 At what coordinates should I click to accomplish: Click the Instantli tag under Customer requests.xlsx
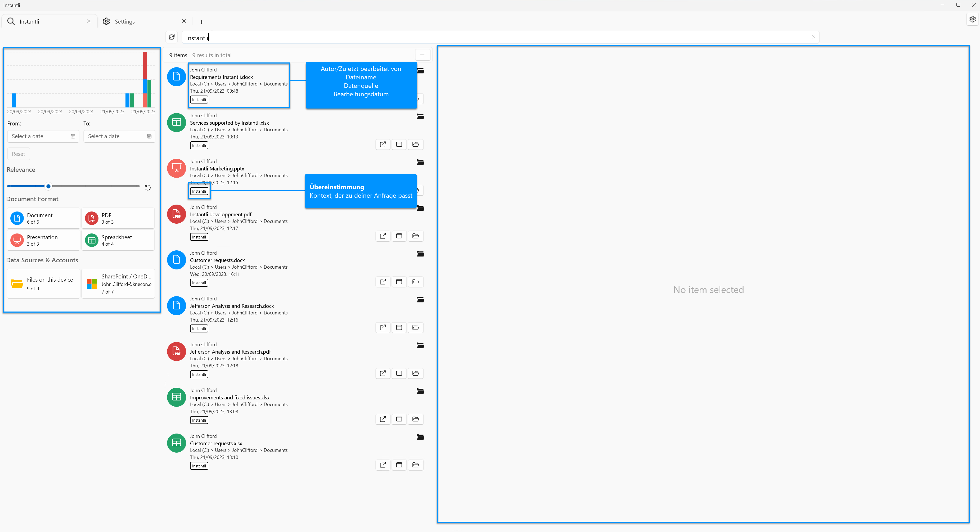(x=199, y=466)
